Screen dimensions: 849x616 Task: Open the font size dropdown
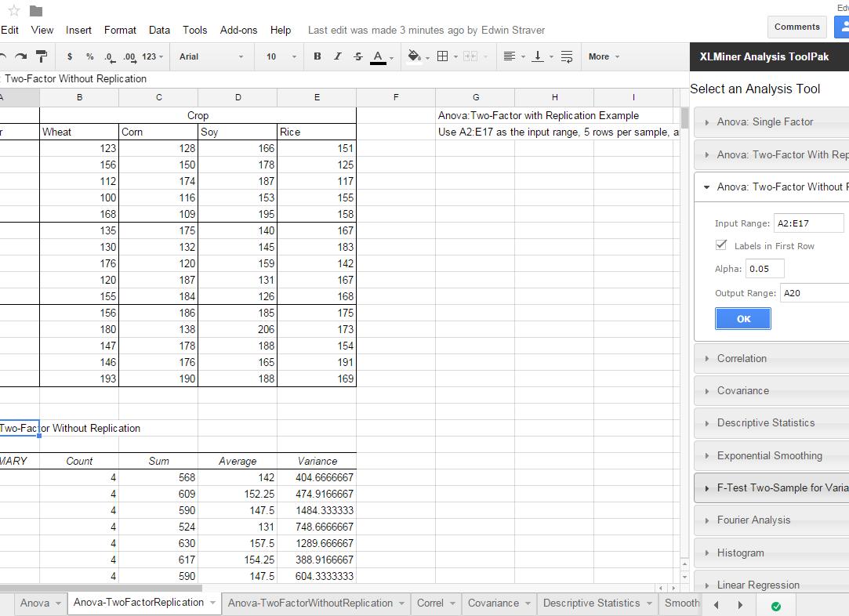281,56
